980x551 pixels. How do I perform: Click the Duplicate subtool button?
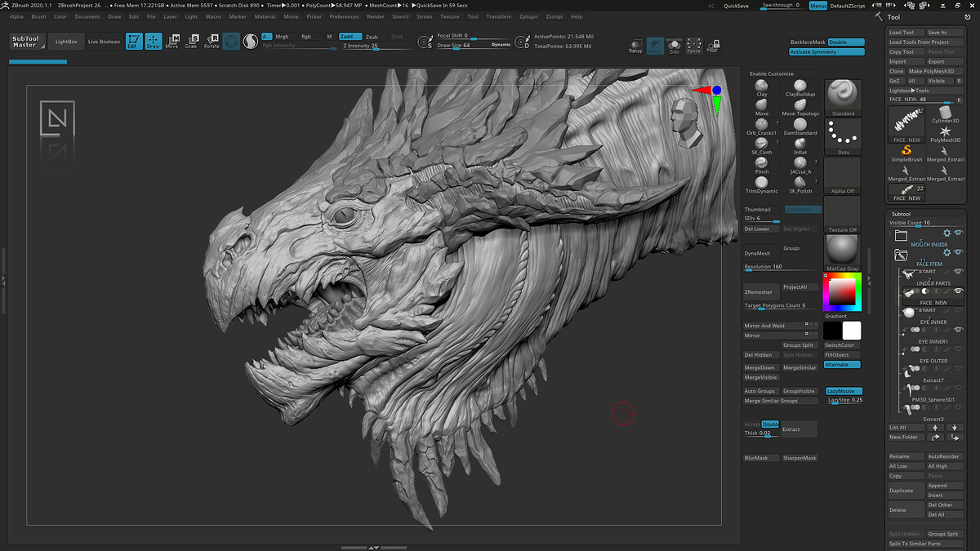pyautogui.click(x=906, y=491)
